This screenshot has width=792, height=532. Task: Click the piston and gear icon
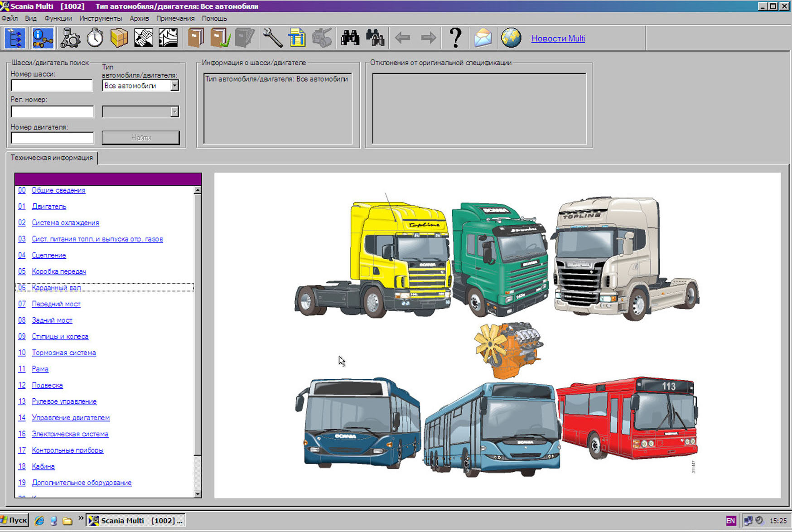click(x=70, y=38)
